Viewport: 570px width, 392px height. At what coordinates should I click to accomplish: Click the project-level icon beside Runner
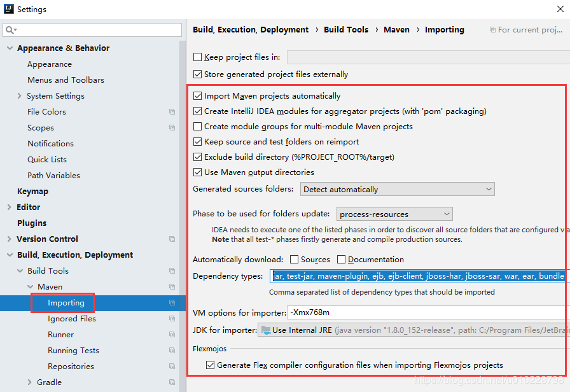pyautogui.click(x=172, y=335)
